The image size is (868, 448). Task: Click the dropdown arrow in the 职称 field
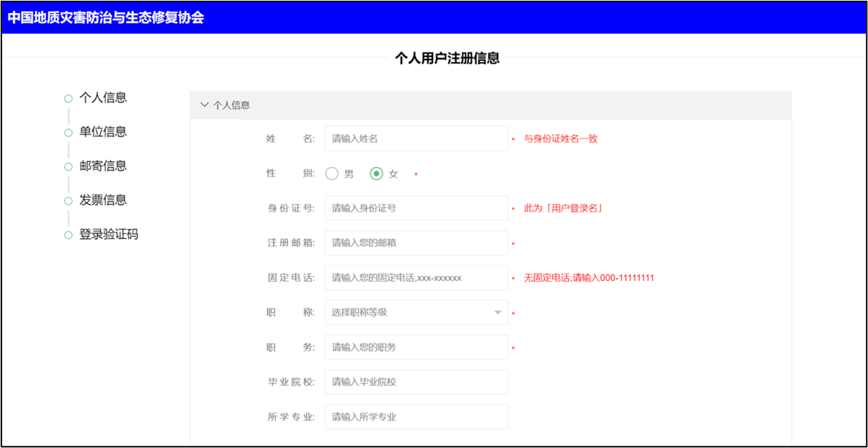point(498,312)
